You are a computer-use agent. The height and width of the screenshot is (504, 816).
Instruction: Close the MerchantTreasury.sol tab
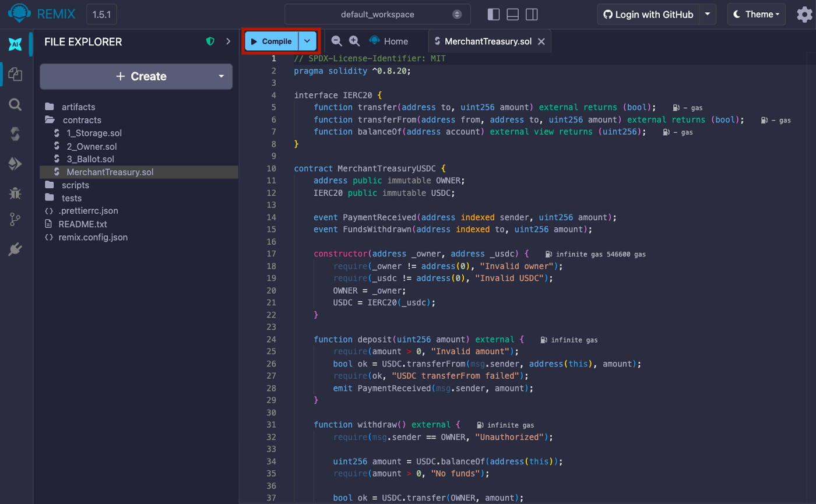coord(541,41)
